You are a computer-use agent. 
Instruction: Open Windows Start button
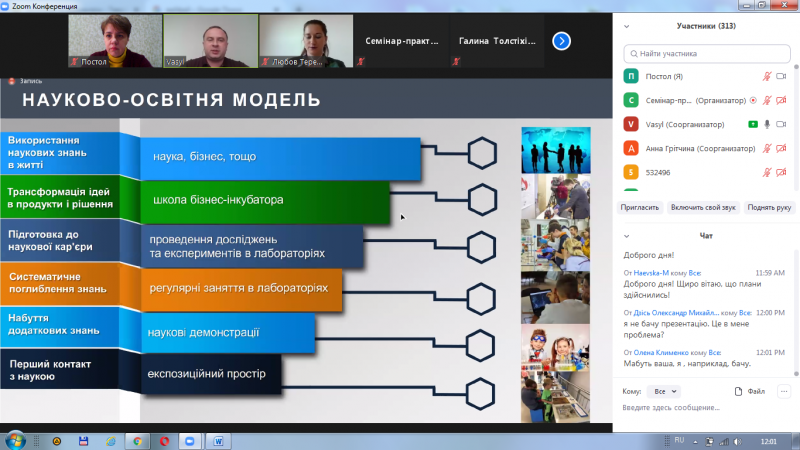pyautogui.click(x=15, y=441)
